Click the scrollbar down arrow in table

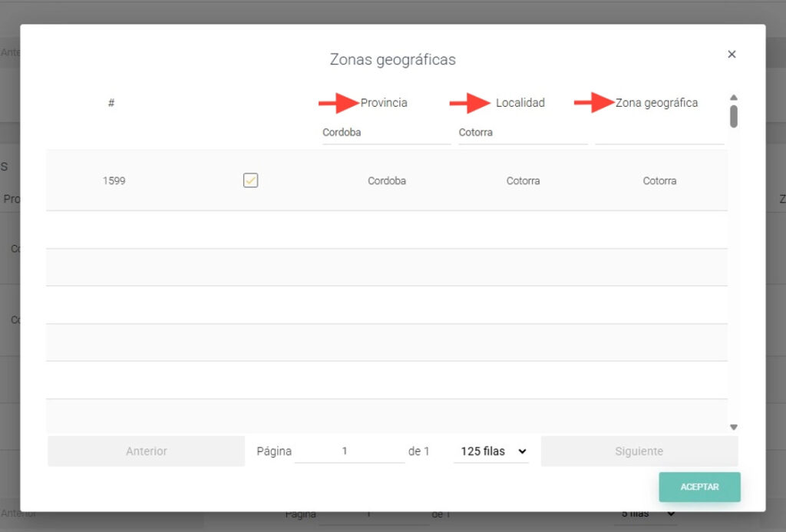pyautogui.click(x=733, y=427)
